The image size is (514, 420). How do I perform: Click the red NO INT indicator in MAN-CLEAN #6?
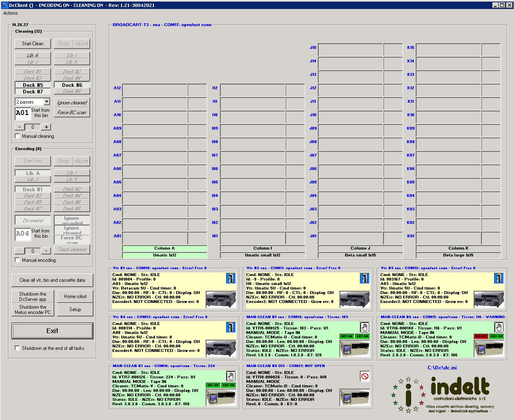pos(481,336)
